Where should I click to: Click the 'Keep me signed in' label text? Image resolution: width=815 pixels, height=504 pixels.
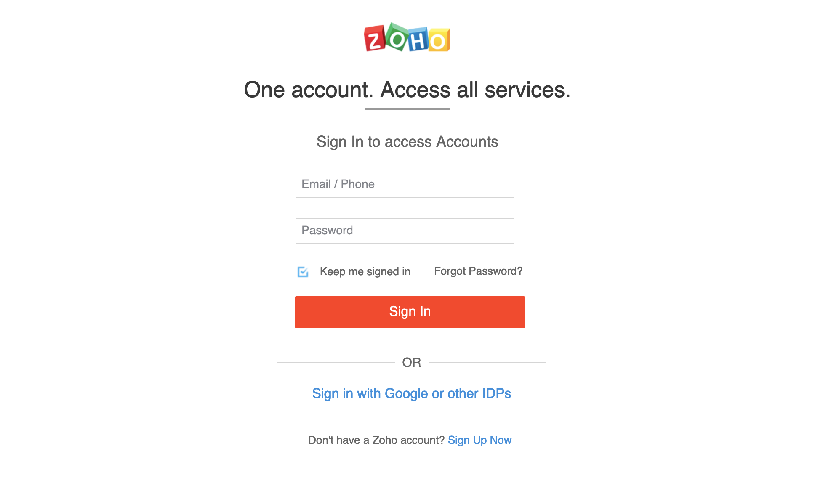tap(365, 271)
